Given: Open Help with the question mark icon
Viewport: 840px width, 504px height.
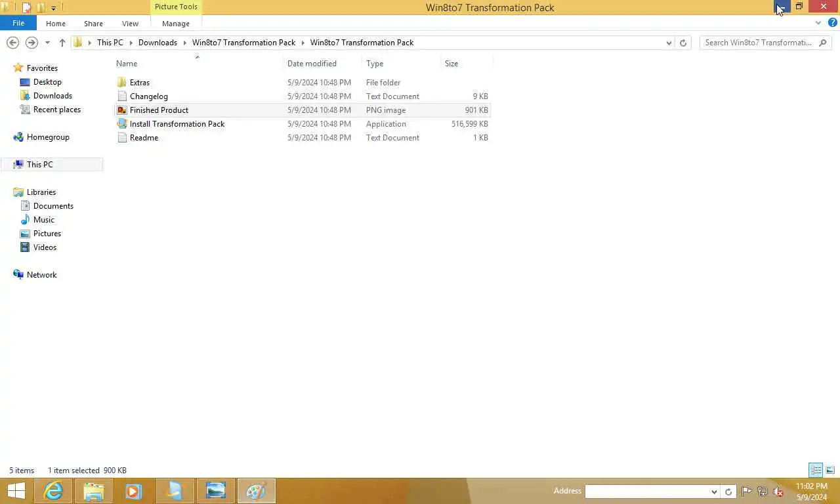Looking at the screenshot, I should [x=832, y=23].
